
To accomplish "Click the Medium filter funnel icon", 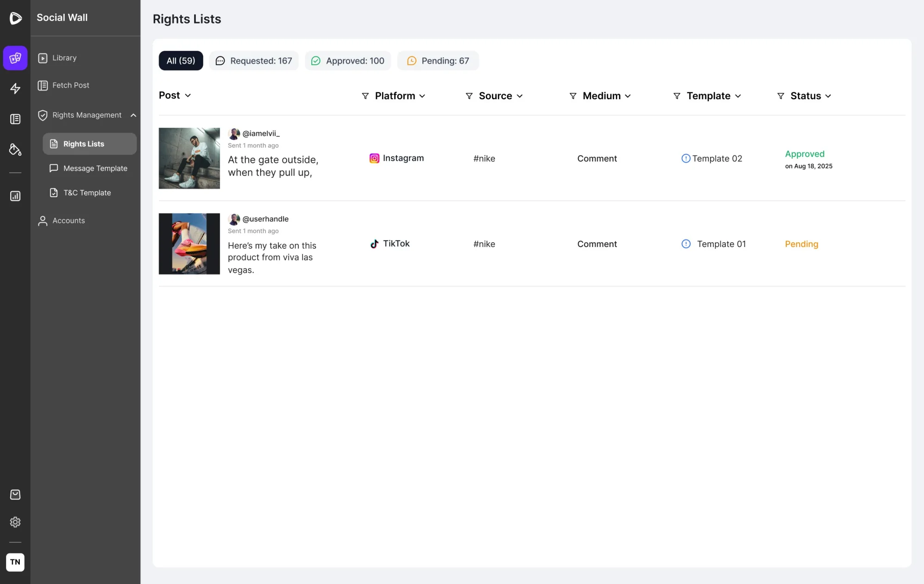I will pos(573,96).
